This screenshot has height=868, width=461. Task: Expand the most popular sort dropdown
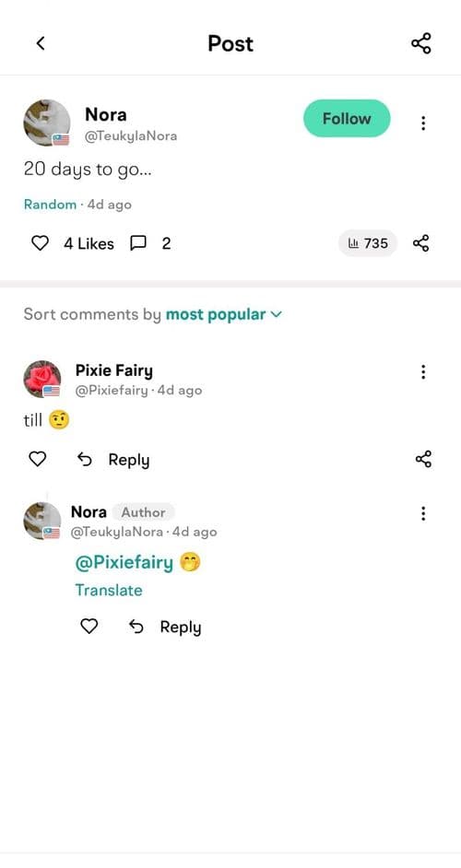tap(224, 314)
